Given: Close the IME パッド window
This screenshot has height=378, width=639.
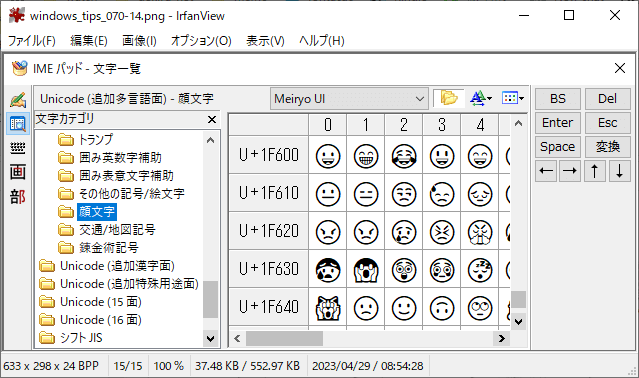Looking at the screenshot, I should tap(619, 68).
